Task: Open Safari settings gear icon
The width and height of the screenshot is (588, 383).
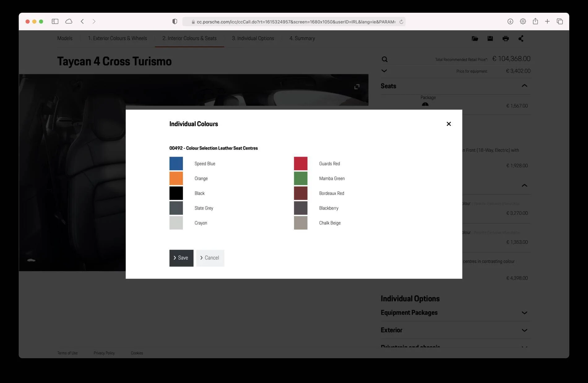Action: tap(523, 21)
